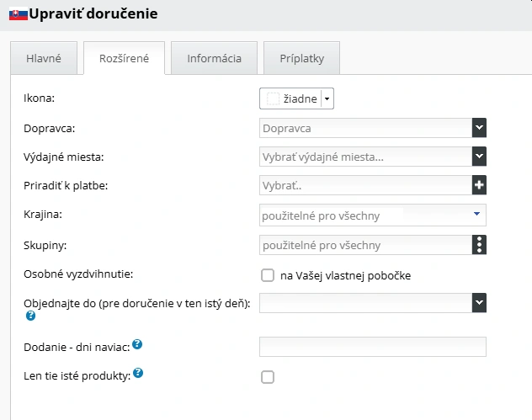The image size is (532, 420).
Task: Click the Objednajte do select field
Action: (x=365, y=303)
